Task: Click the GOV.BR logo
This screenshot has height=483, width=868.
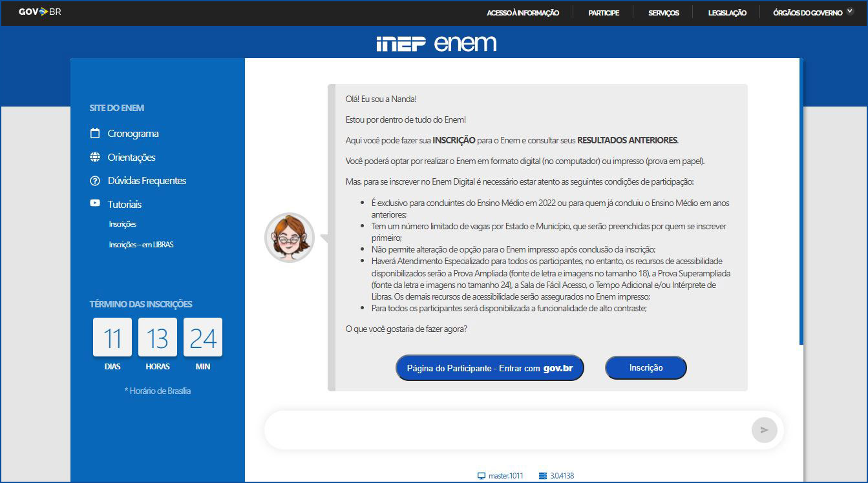Action: (39, 12)
